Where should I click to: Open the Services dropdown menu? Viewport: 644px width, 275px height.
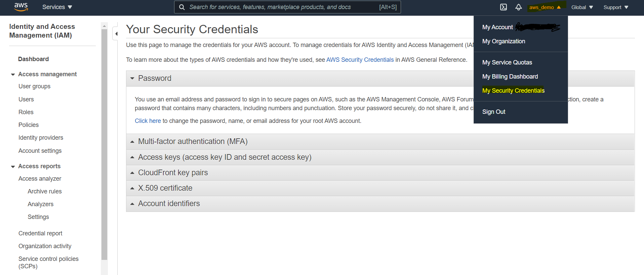coord(57,7)
